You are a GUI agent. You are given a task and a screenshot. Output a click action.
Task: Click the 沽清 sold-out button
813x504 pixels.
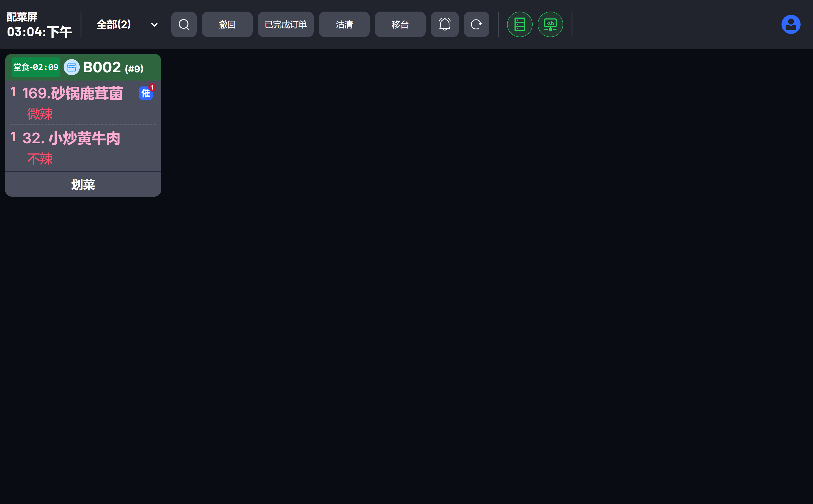pos(344,24)
